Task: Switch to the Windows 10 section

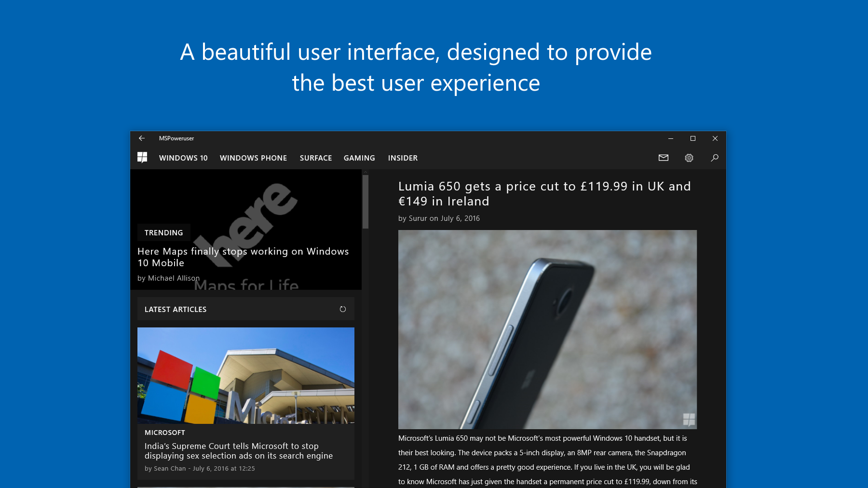Action: tap(183, 158)
